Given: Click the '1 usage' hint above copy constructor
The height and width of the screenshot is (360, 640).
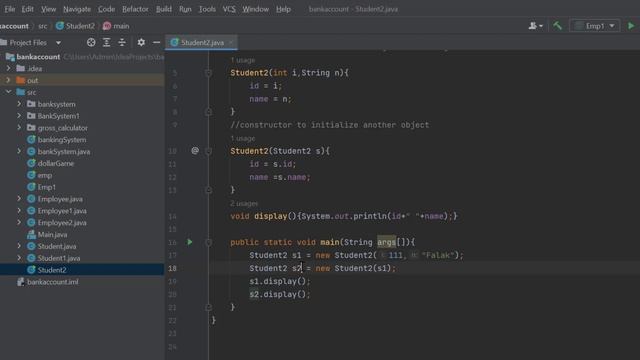Looking at the screenshot, I should pyautogui.click(x=242, y=138).
